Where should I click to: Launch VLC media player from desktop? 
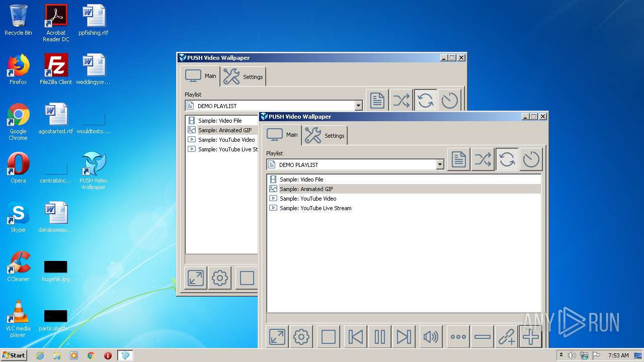pos(18,319)
